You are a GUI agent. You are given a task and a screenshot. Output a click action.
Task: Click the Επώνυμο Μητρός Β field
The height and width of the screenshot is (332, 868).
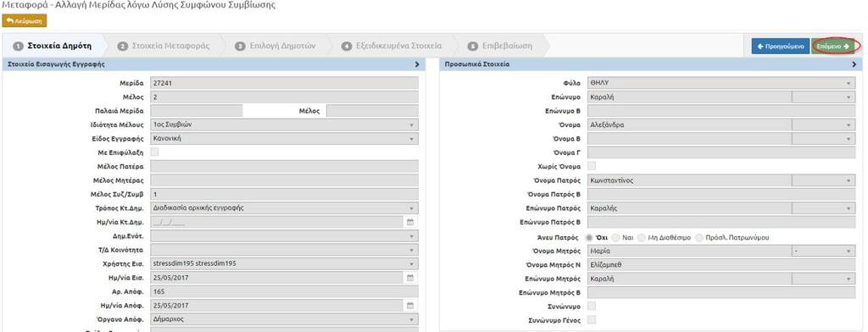(x=721, y=293)
